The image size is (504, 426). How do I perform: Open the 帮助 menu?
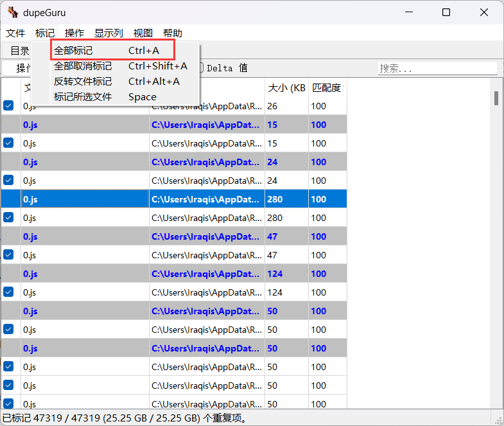point(173,33)
